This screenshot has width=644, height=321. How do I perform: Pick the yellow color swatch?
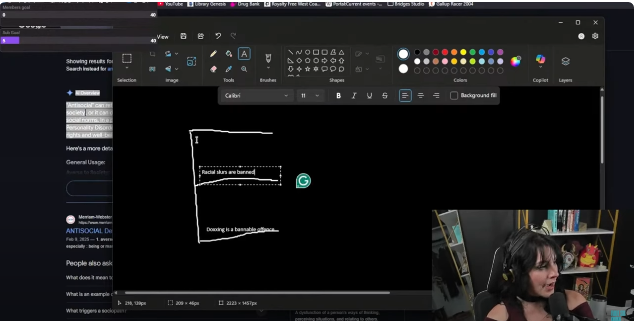[463, 52]
